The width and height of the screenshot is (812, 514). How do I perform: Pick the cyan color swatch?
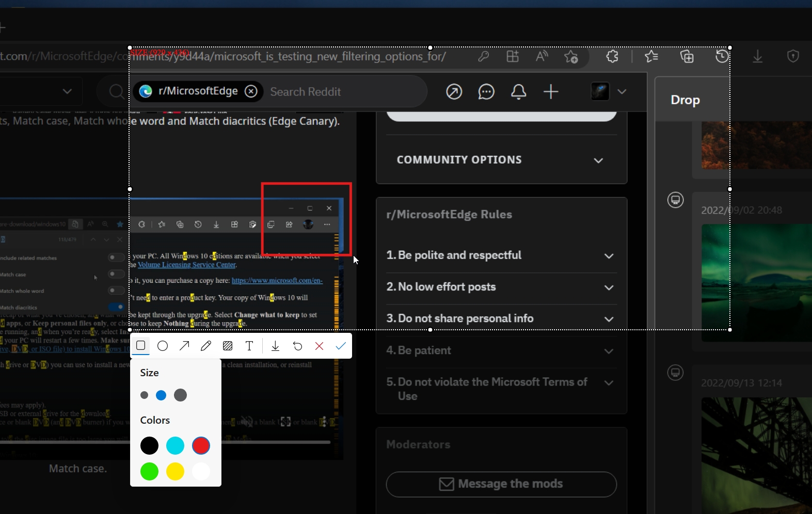tap(175, 445)
